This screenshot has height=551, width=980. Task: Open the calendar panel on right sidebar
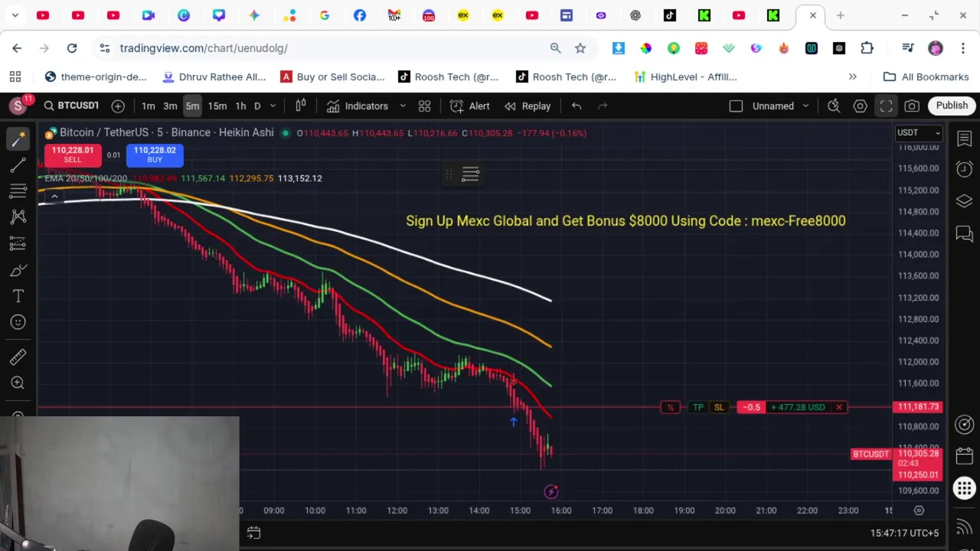pos(965,456)
